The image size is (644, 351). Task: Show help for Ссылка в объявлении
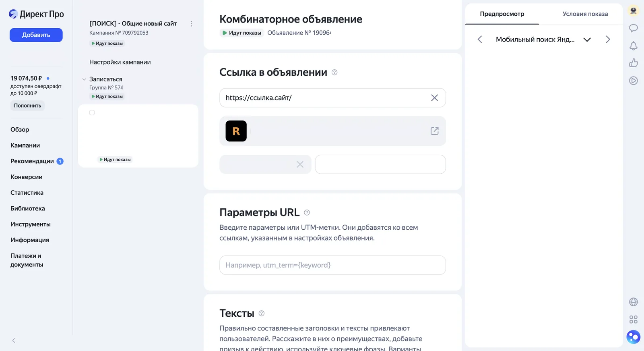(334, 73)
